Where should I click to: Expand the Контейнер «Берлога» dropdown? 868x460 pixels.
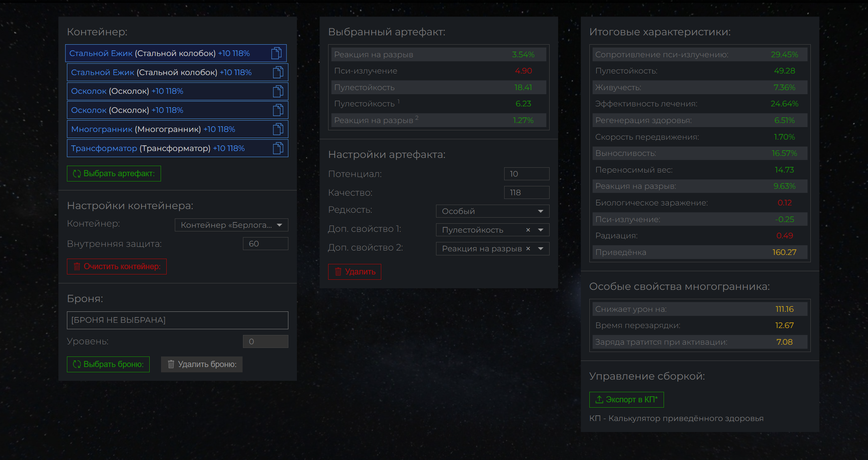click(231, 225)
